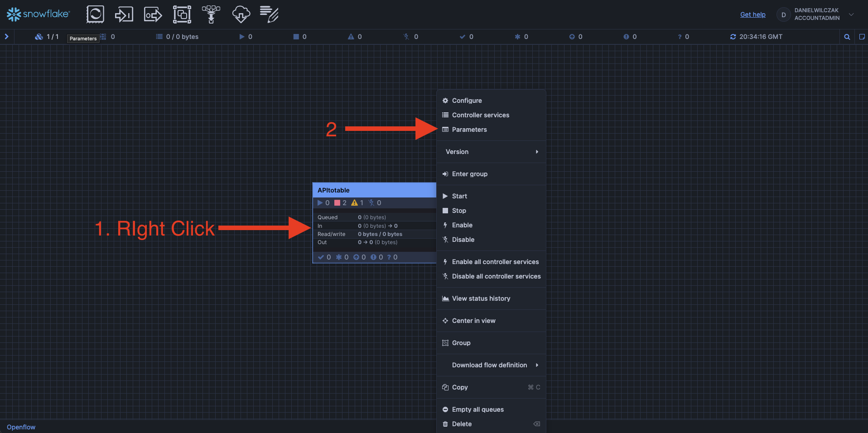868x433 pixels.
Task: Choose Parameters from the context menu
Action: tap(469, 130)
